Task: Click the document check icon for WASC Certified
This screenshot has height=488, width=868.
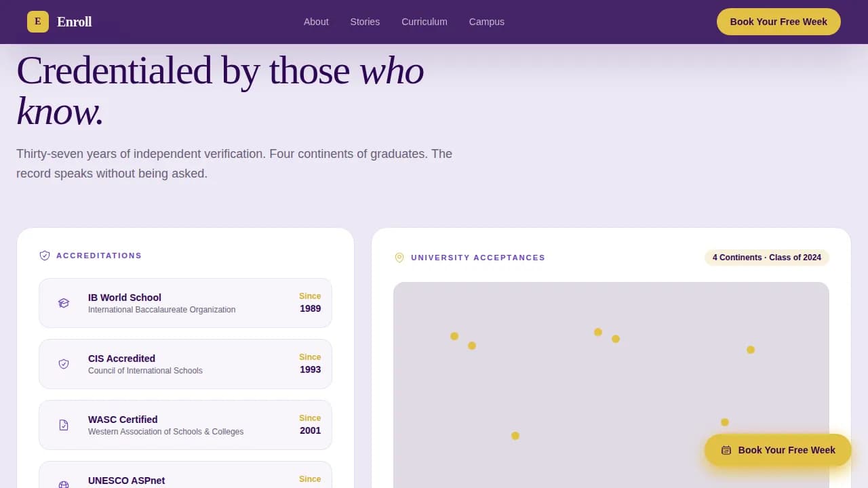Action: [x=64, y=425]
